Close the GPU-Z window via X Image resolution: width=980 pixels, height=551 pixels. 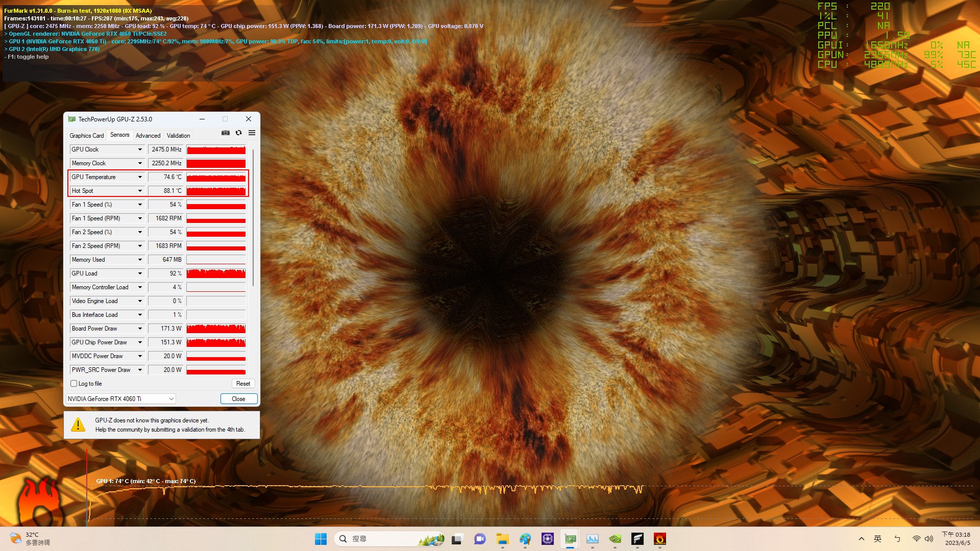point(249,119)
